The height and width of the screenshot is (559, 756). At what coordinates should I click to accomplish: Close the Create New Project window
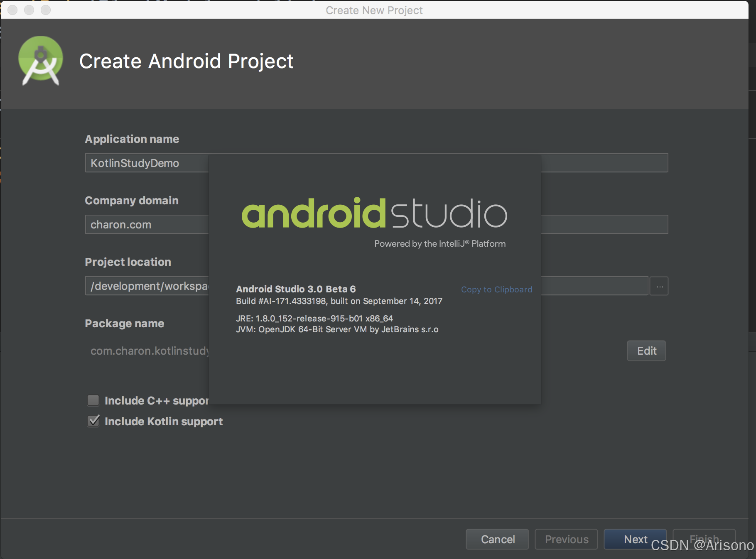point(12,10)
